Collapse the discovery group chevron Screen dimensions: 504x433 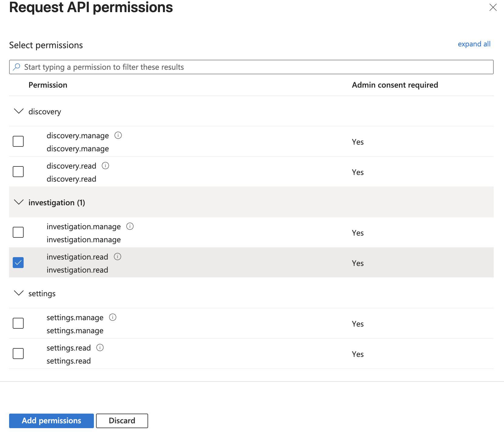(x=19, y=111)
